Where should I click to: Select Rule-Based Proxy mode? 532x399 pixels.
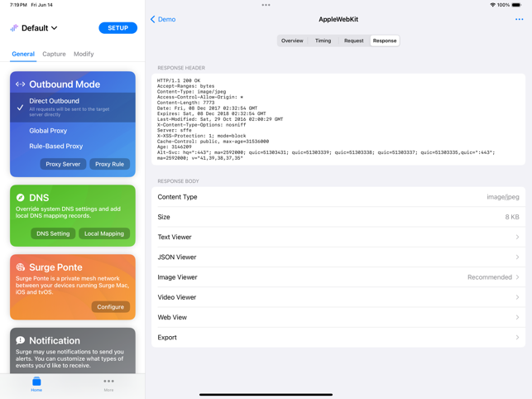coord(56,146)
